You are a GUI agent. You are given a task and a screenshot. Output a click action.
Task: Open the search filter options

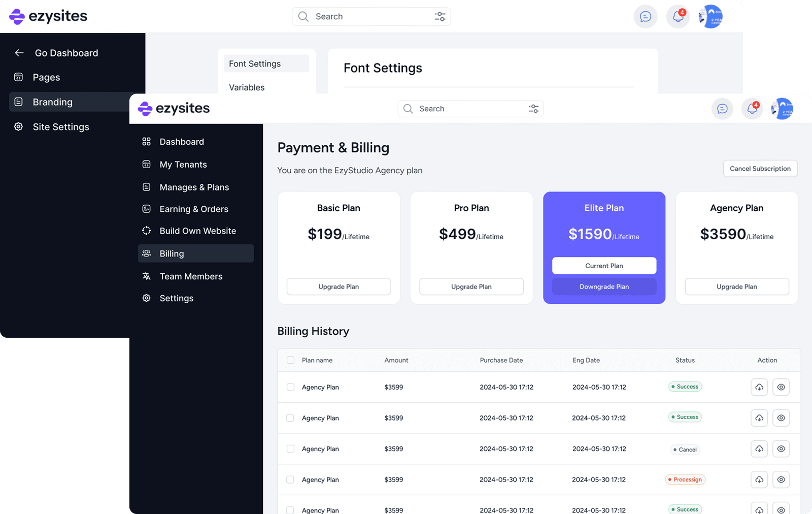coord(533,108)
